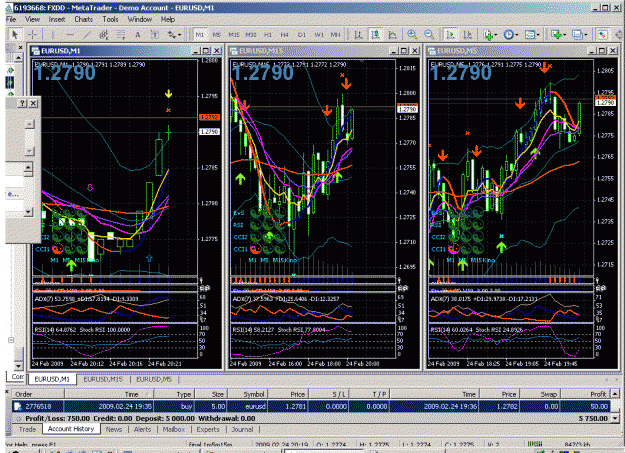Click the arrows drawing tool icon
625x453 pixels.
point(171,35)
